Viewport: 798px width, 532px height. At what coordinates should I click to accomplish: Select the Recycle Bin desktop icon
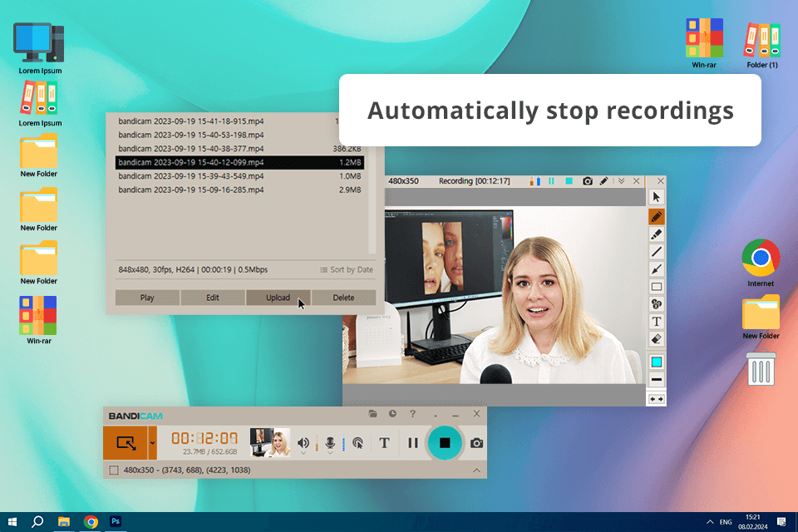tap(761, 368)
